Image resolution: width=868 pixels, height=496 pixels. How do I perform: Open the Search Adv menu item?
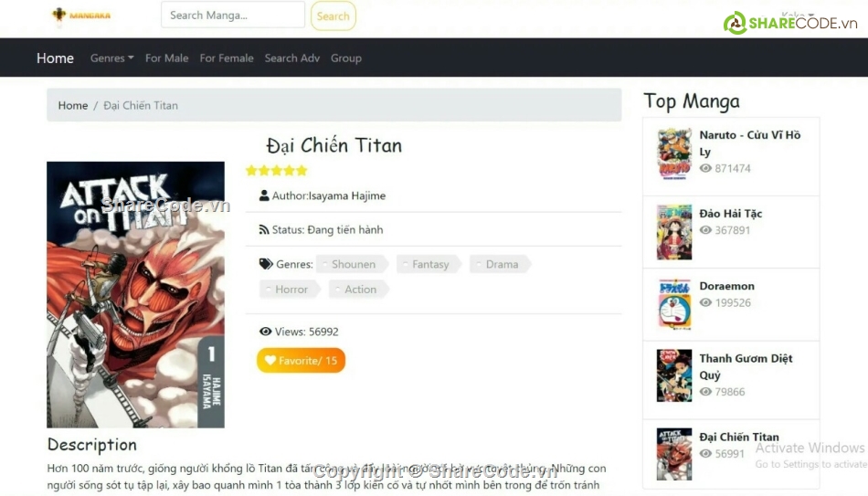[292, 58]
